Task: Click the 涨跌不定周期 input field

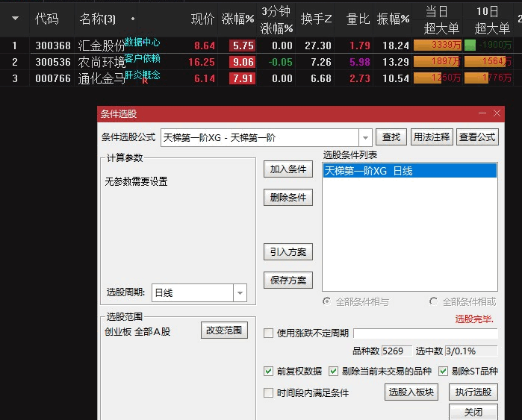Action: (426, 333)
